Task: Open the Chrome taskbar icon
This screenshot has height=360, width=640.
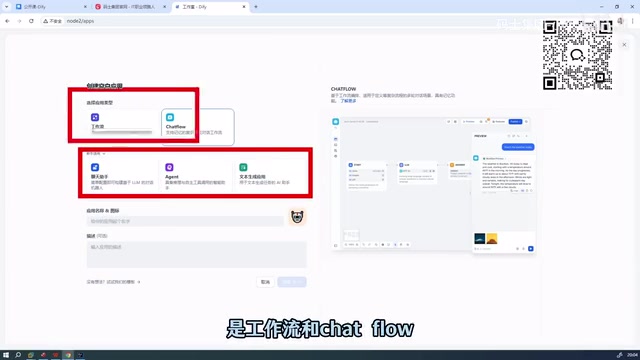Action: click(68, 355)
